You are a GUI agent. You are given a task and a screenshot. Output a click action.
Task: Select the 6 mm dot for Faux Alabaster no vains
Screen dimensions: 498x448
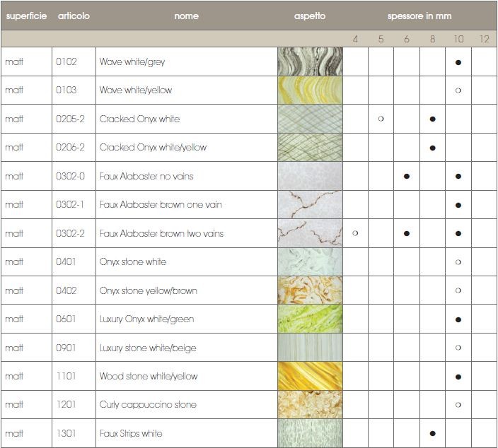click(x=407, y=176)
